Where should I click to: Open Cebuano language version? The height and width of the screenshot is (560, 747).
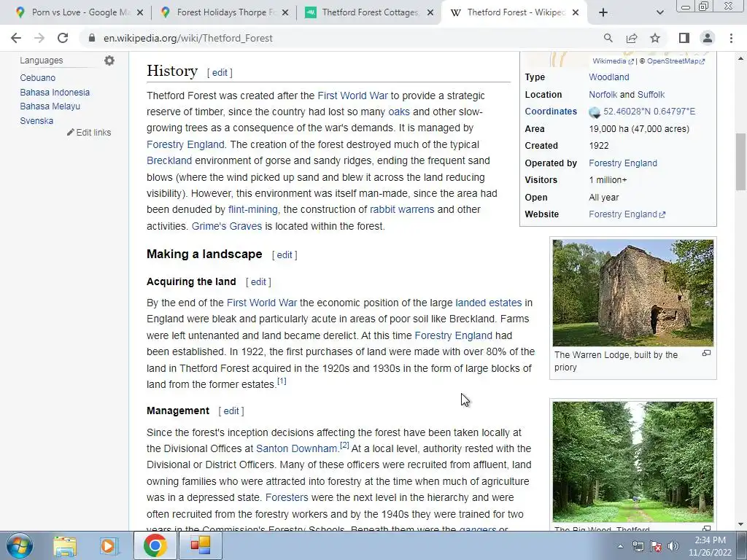(x=38, y=77)
